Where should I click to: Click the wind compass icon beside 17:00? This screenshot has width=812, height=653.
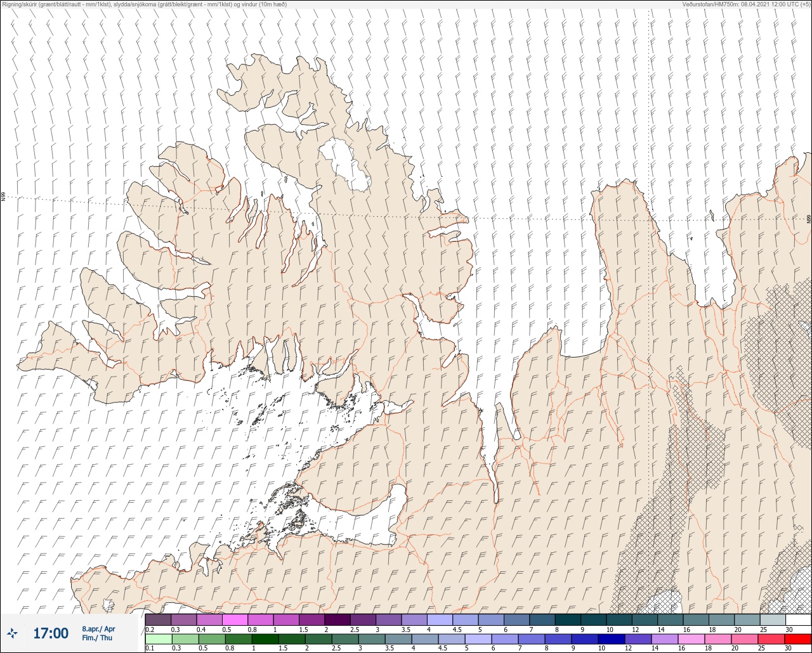point(12,633)
